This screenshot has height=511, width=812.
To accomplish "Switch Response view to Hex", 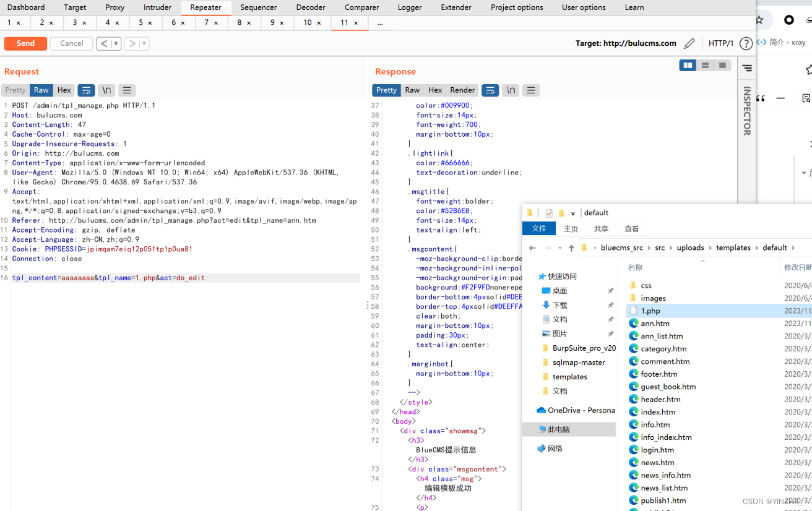I will tap(435, 90).
